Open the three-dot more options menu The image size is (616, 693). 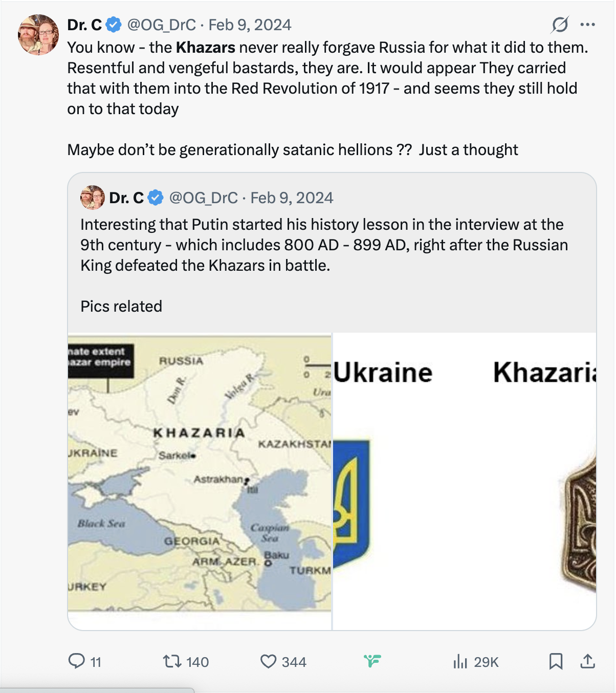[x=587, y=25]
